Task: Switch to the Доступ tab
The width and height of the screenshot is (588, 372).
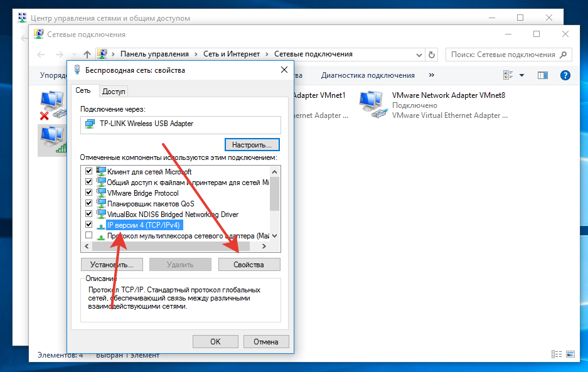Action: 114,91
